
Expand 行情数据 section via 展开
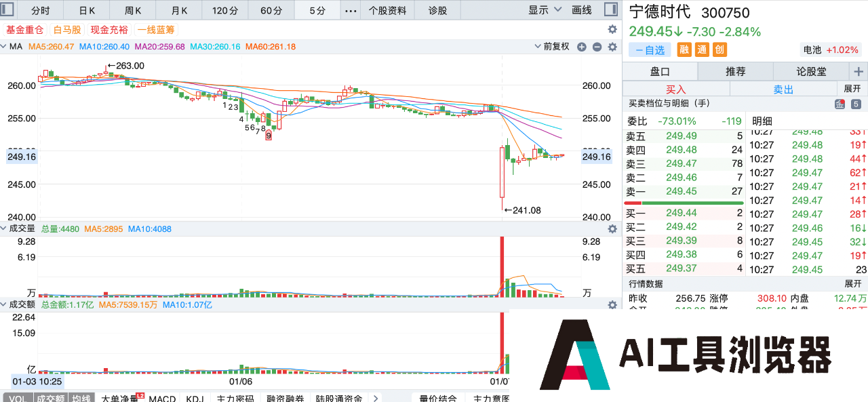852,283
